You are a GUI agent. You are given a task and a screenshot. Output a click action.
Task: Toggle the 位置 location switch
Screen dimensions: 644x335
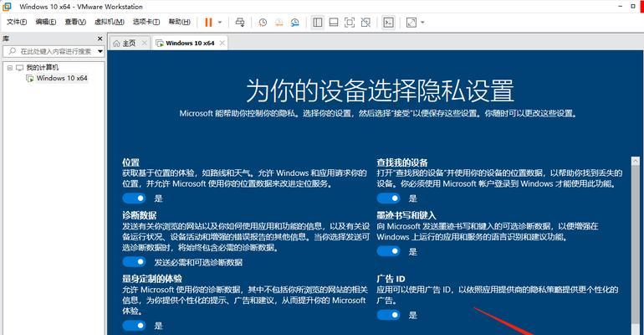[x=134, y=198]
